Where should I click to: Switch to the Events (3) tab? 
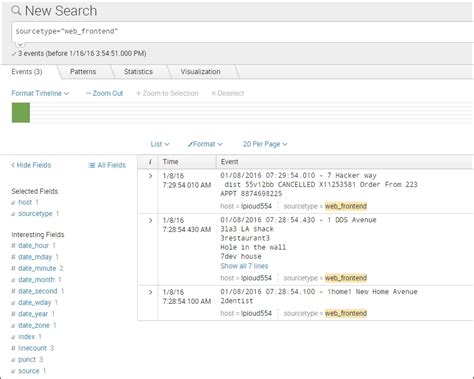coord(27,72)
